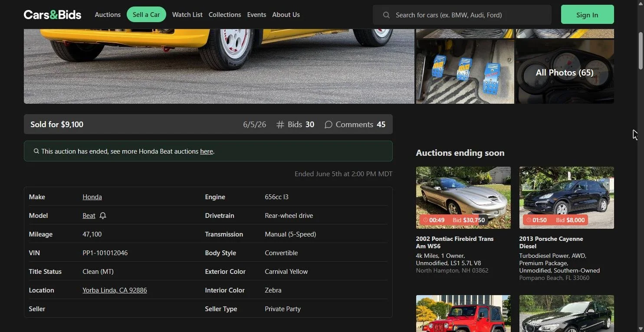This screenshot has width=644, height=332.
Task: Open Collections page
Action: (225, 15)
